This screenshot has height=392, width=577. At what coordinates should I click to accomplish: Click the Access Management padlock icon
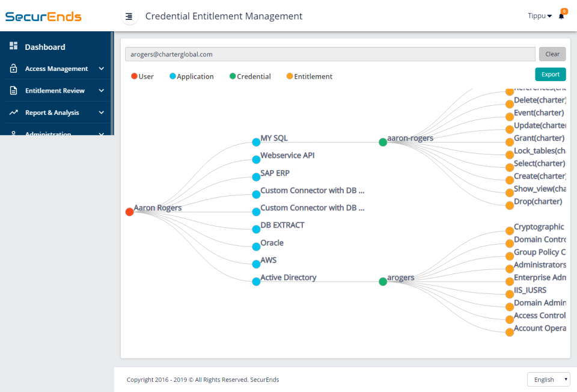point(13,69)
